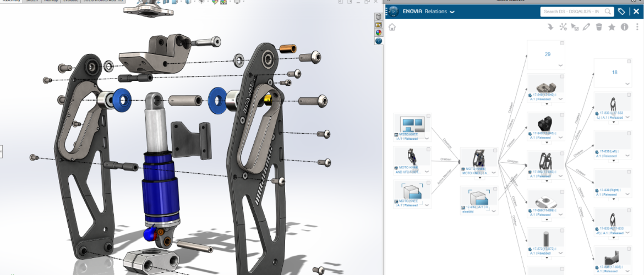The width and height of the screenshot is (644, 275).
Task: Expand the chevron on node 29
Action: tap(560, 65)
